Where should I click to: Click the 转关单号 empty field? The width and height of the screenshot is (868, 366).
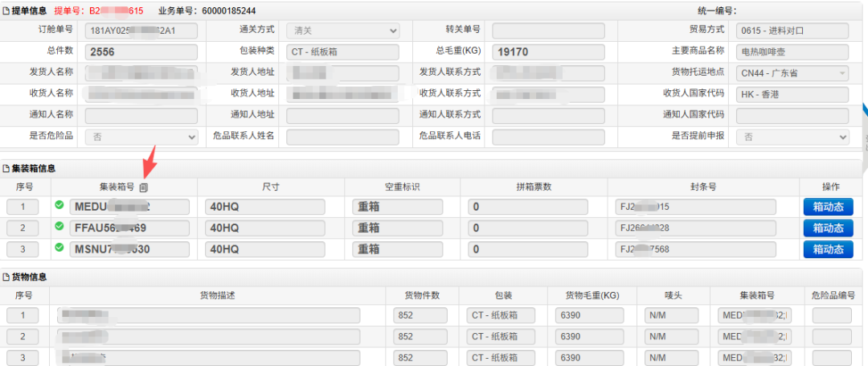pyautogui.click(x=549, y=31)
